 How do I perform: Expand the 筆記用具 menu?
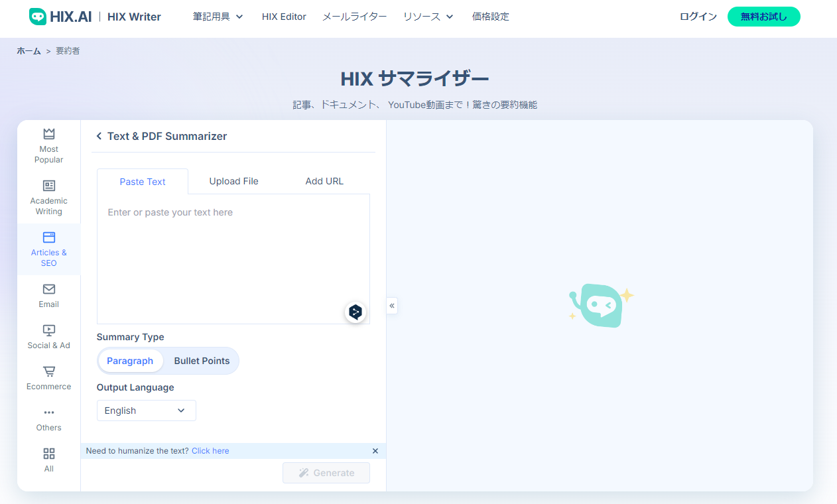(218, 17)
